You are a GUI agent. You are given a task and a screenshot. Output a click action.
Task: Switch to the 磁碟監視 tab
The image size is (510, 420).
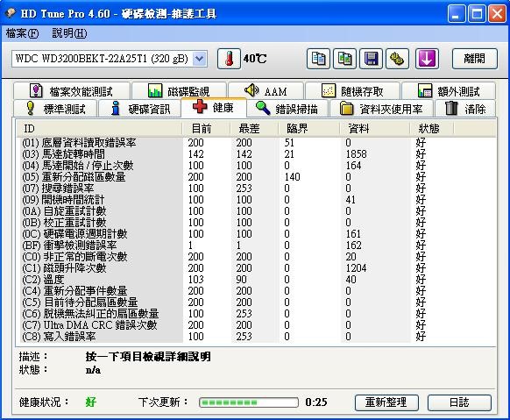click(x=179, y=91)
